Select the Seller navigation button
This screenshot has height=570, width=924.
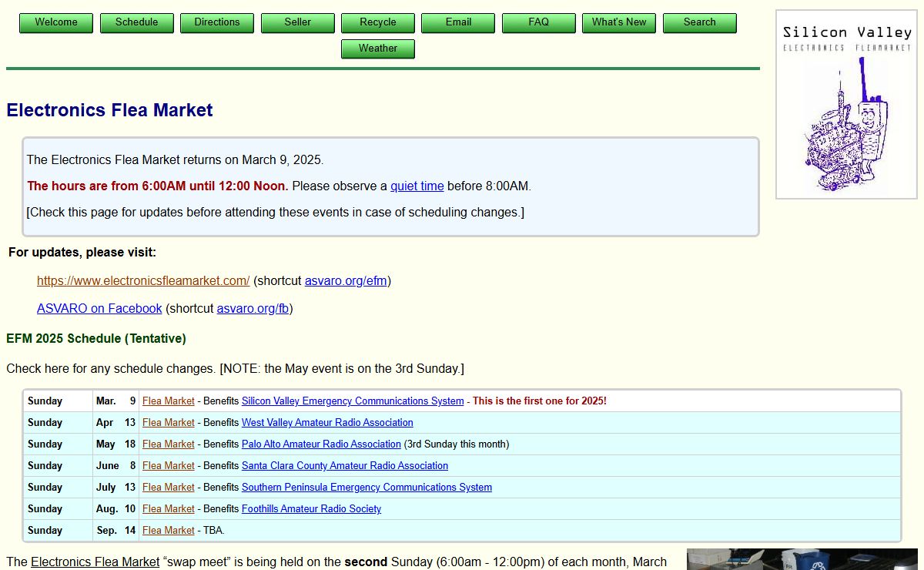click(298, 22)
